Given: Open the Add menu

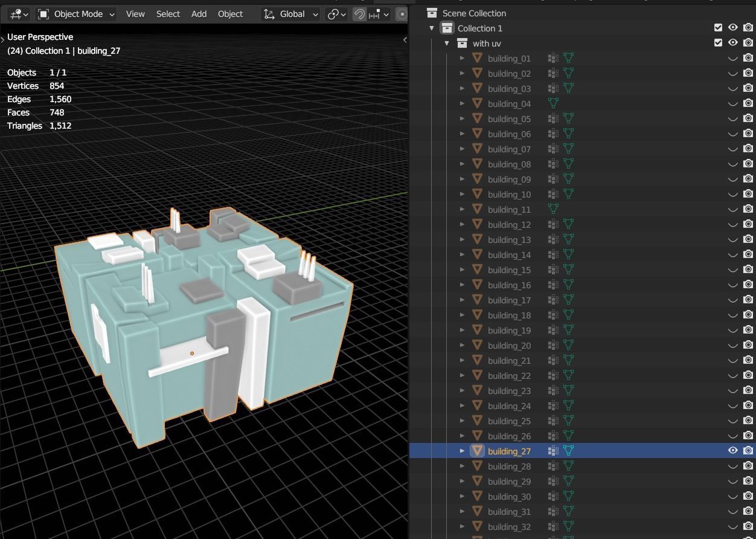Looking at the screenshot, I should coord(199,14).
